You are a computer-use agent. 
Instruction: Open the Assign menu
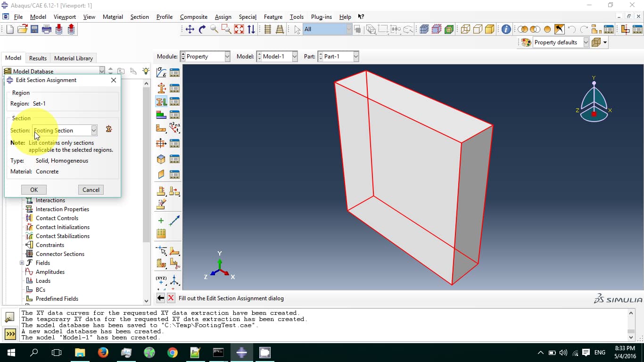(223, 17)
